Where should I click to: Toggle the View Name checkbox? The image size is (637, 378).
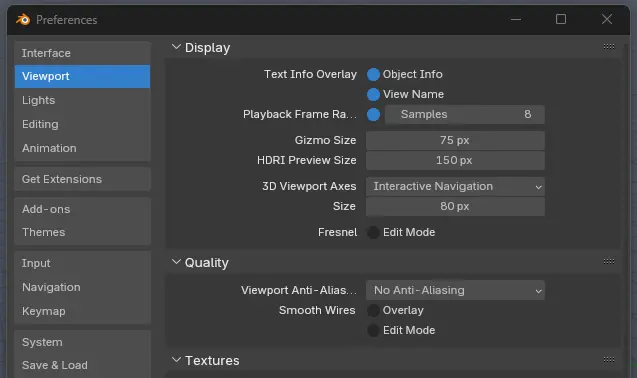[x=373, y=94]
